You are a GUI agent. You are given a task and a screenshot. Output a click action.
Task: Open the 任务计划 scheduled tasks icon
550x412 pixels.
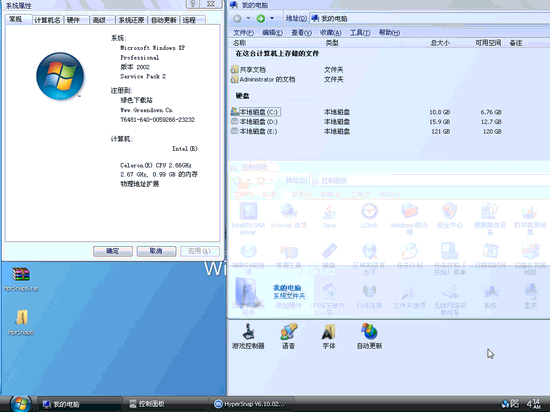409,255
